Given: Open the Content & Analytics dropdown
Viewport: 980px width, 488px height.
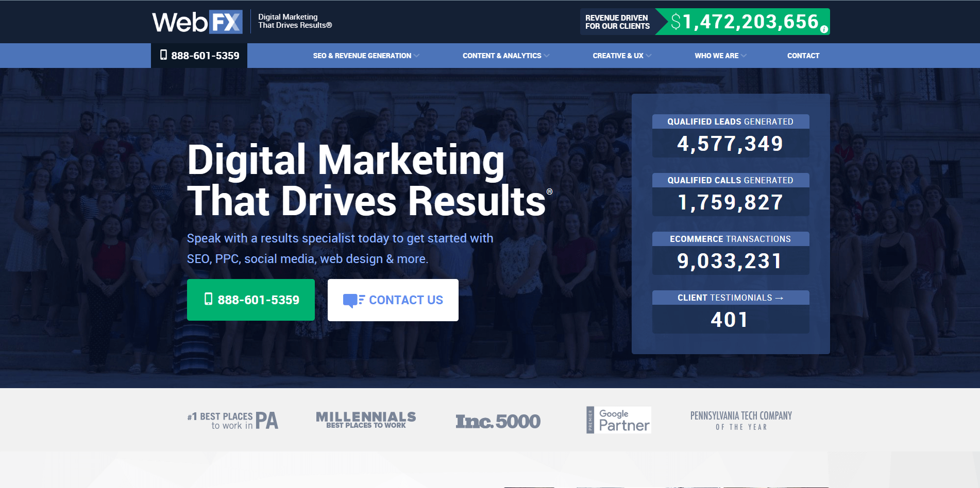Looking at the screenshot, I should 505,56.
